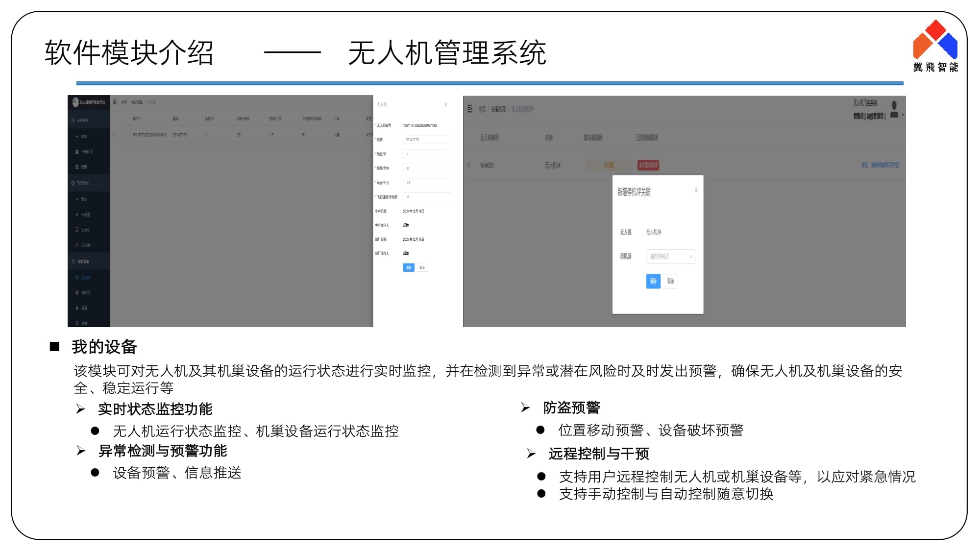
Task: Collapse the 飞行计划 sidebar group
Action: [104, 183]
